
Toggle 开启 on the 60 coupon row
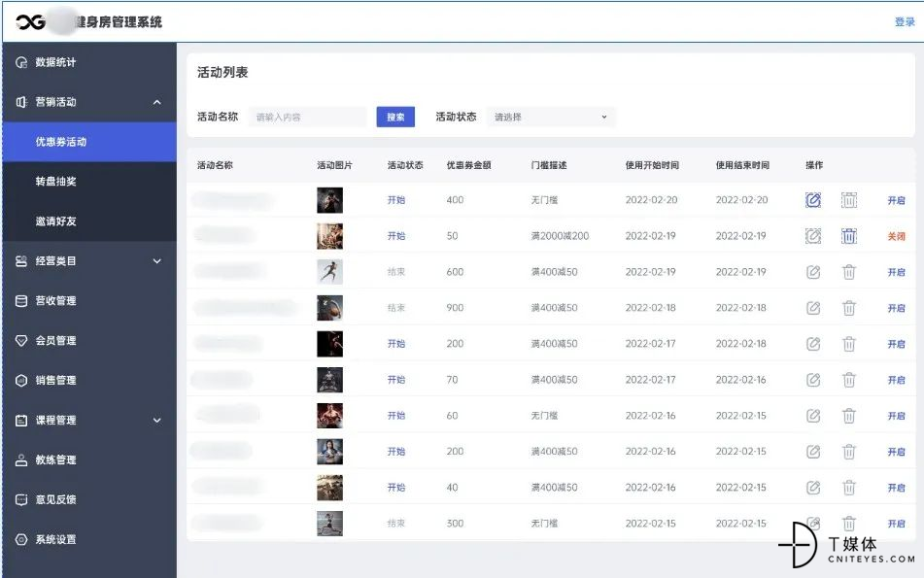896,416
